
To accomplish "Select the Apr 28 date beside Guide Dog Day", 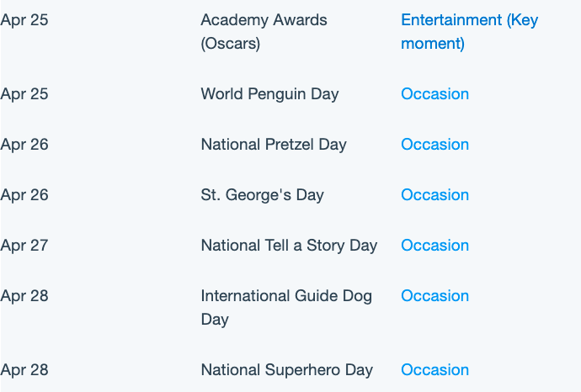I will coord(24,296).
